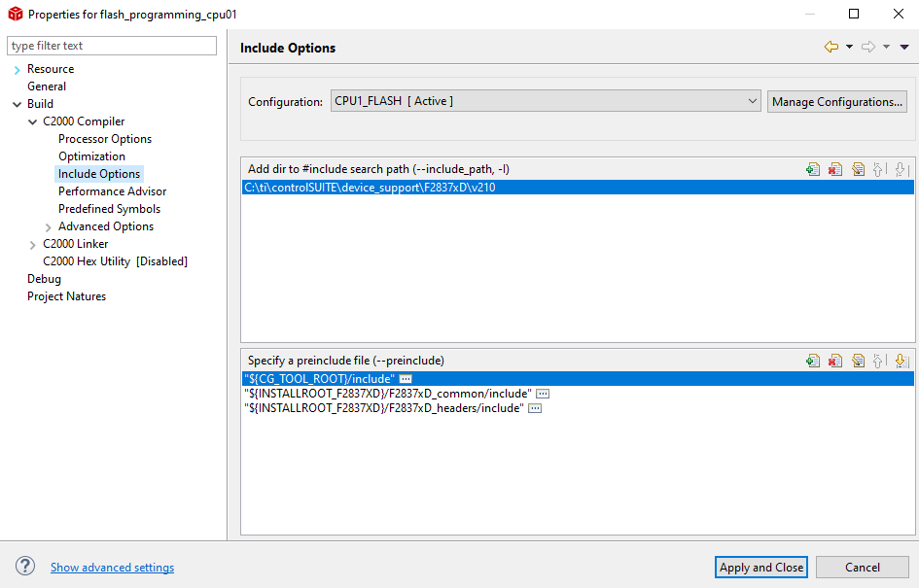Open the Predefined Symbols settings page
Screen dimensions: 919x588
pos(109,208)
